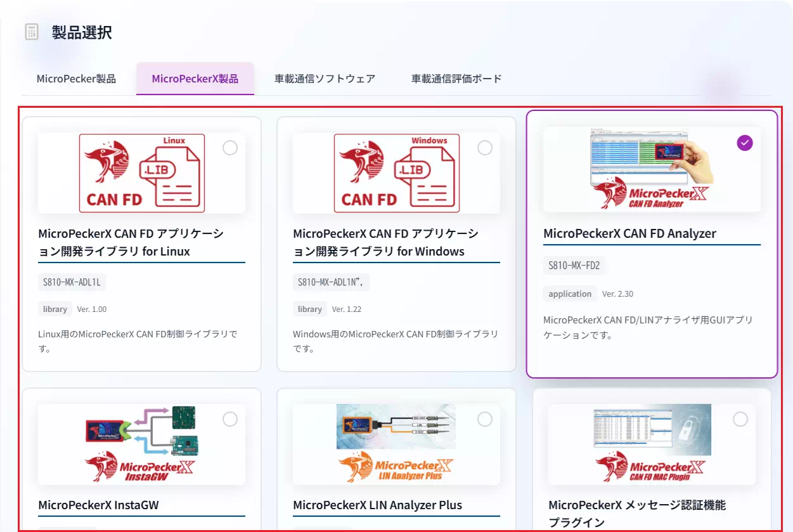Click the Windows CAN FD .LIB product image
This screenshot has height=532, width=793.
click(x=396, y=172)
